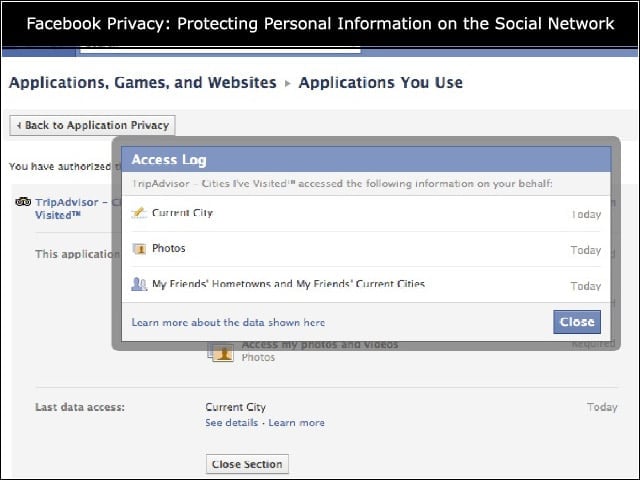Select My Friends' Hometowns log entry
The height and width of the screenshot is (480, 640).
[366, 284]
